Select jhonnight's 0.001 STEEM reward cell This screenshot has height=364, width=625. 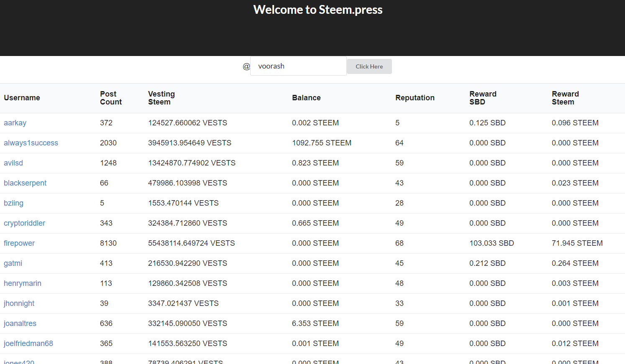(x=575, y=303)
